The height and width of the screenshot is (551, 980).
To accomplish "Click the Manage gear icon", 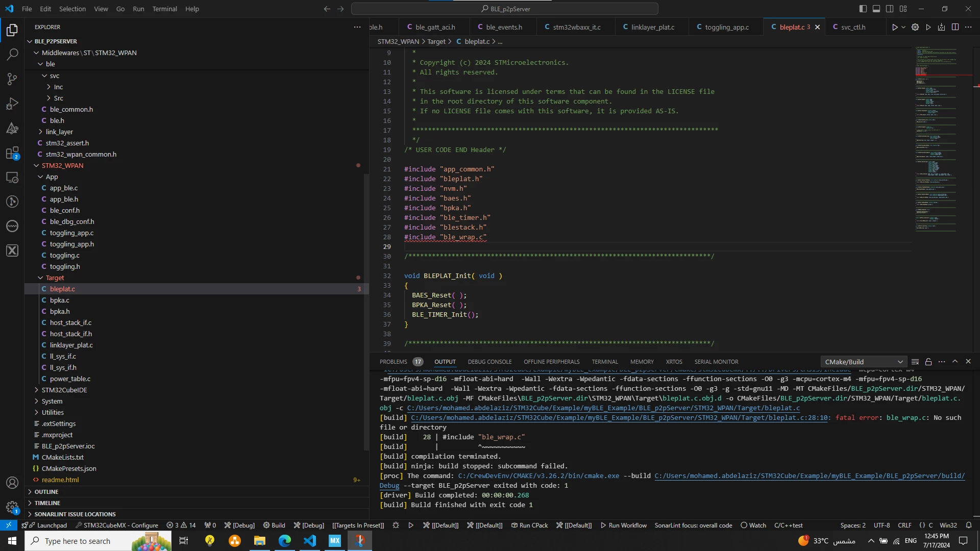I will (12, 507).
